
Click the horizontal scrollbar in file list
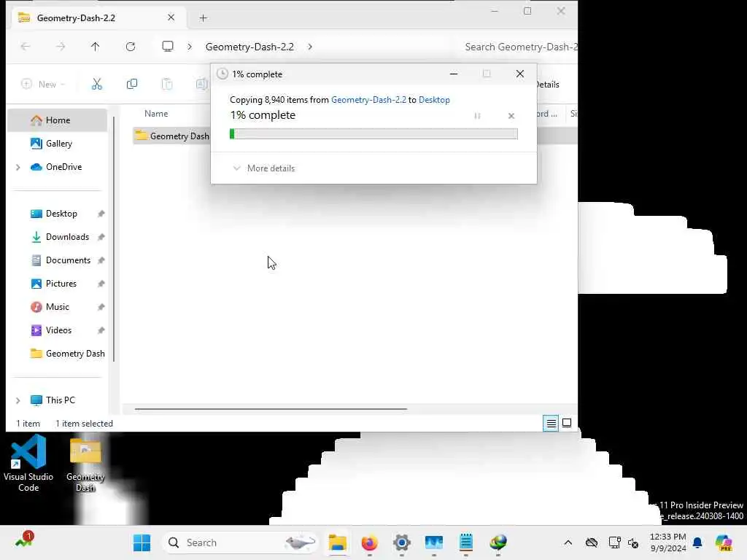(271, 408)
